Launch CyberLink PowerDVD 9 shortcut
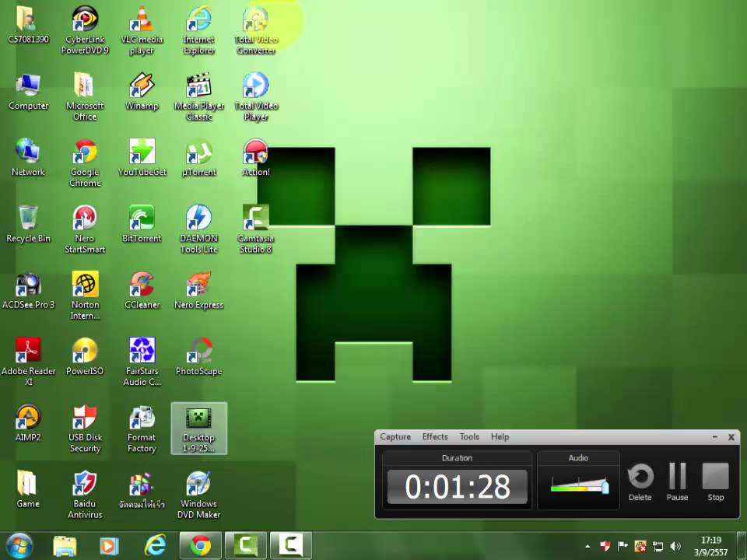Image resolution: width=747 pixels, height=560 pixels. pyautogui.click(x=85, y=30)
